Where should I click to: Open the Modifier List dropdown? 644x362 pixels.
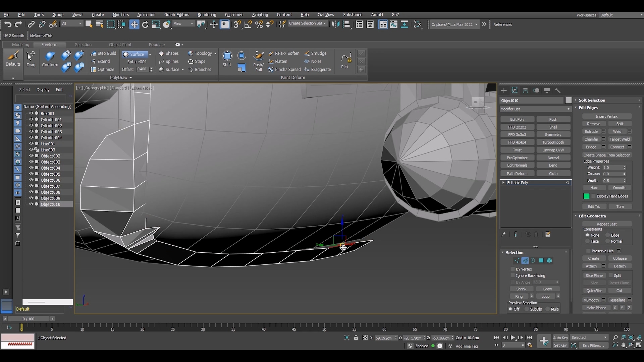pyautogui.click(x=535, y=109)
